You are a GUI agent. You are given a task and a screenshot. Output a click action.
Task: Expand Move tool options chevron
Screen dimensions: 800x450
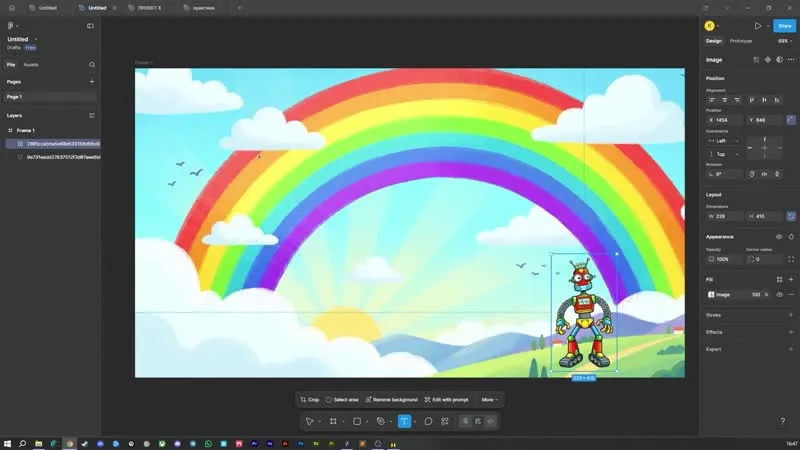(320, 422)
